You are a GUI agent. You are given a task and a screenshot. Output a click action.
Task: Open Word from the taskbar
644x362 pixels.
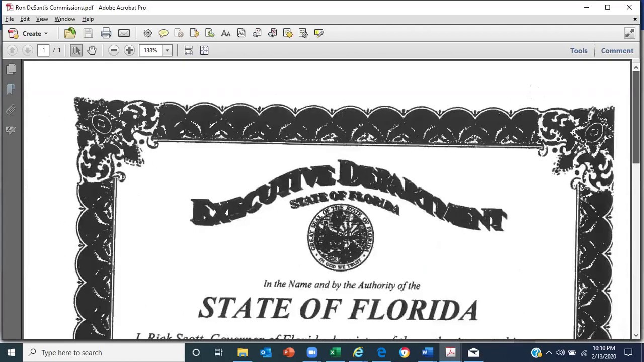(427, 352)
